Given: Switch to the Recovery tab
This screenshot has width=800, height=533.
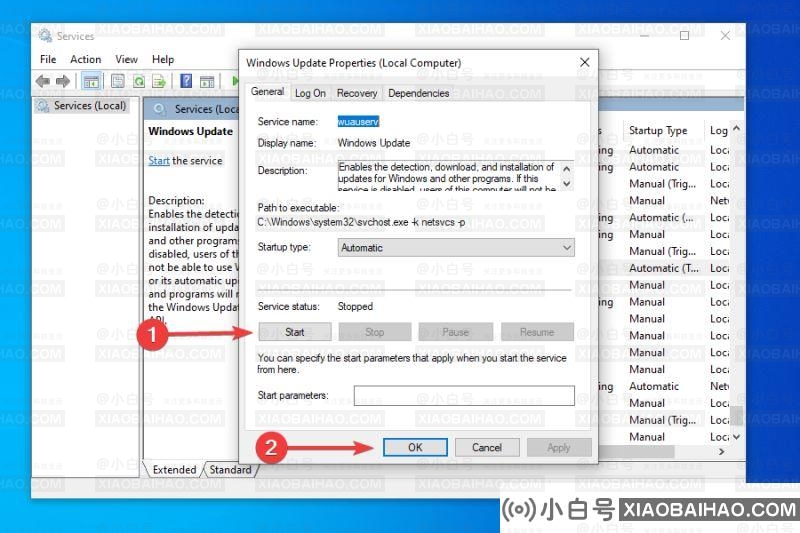Looking at the screenshot, I should pos(357,93).
